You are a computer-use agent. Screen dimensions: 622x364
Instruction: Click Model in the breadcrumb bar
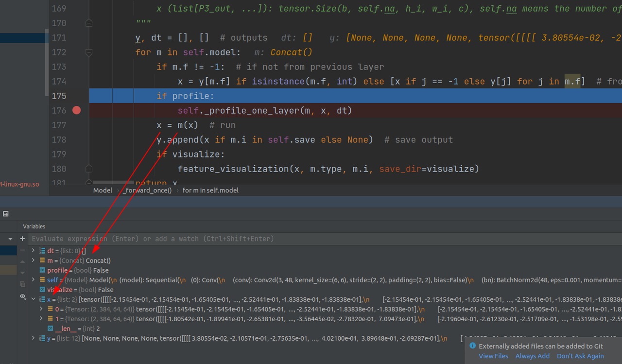(103, 191)
